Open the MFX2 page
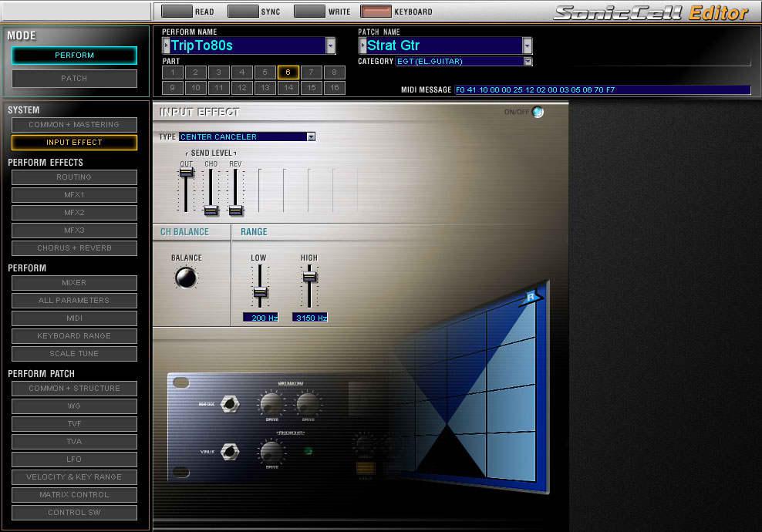Screen dimensions: 762x532 [74, 213]
